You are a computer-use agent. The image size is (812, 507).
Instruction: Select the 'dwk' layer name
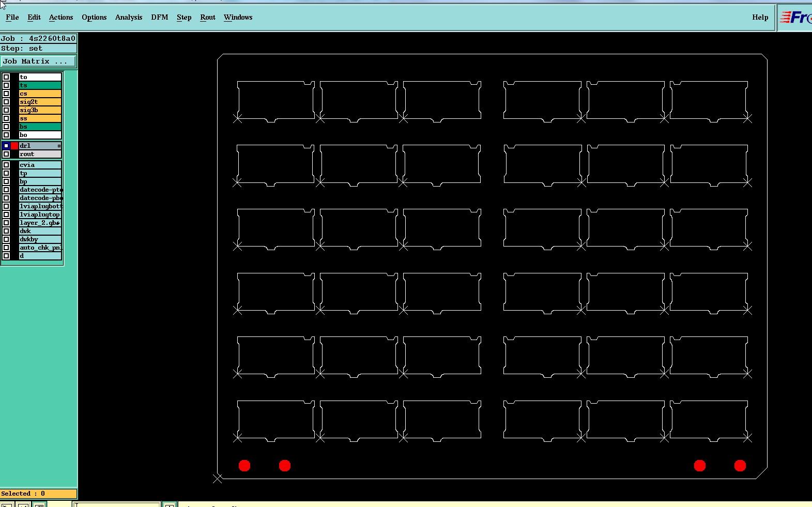[x=40, y=231]
